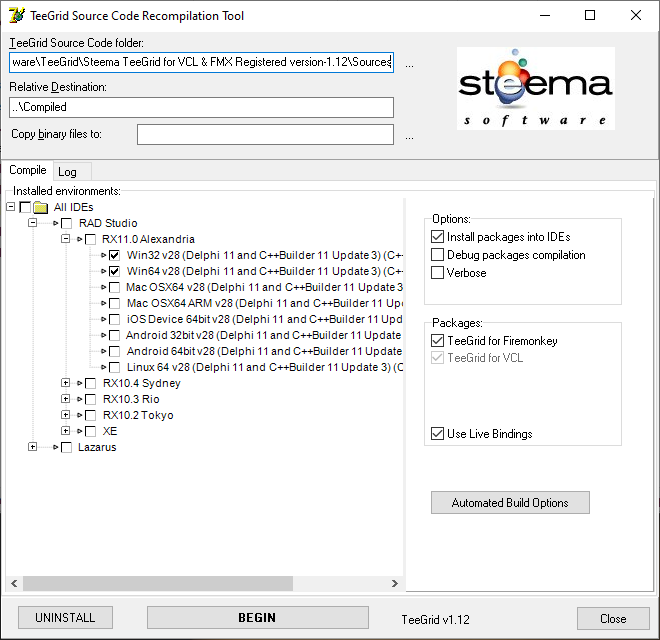
Task: Click the BEGIN button
Action: click(x=258, y=618)
